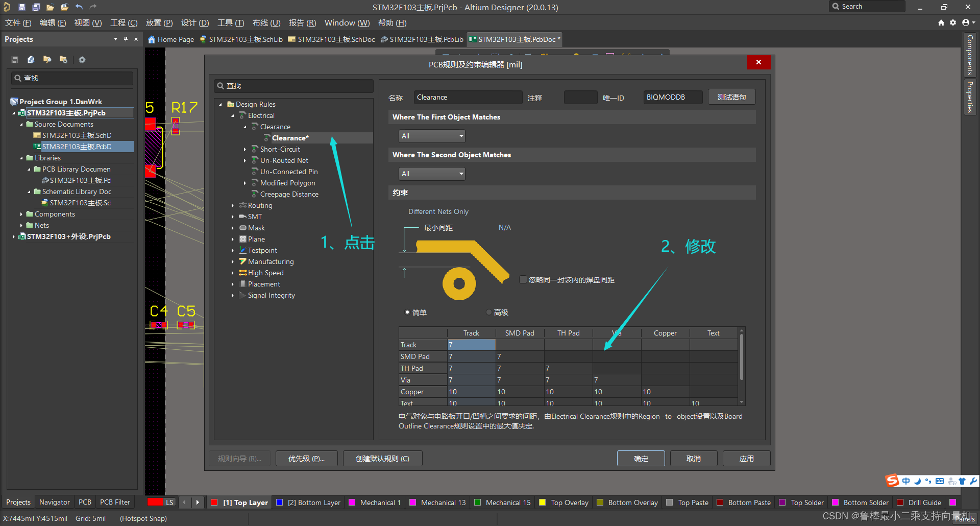
Task: Click the copy documents icon in Projects panel
Action: point(31,60)
